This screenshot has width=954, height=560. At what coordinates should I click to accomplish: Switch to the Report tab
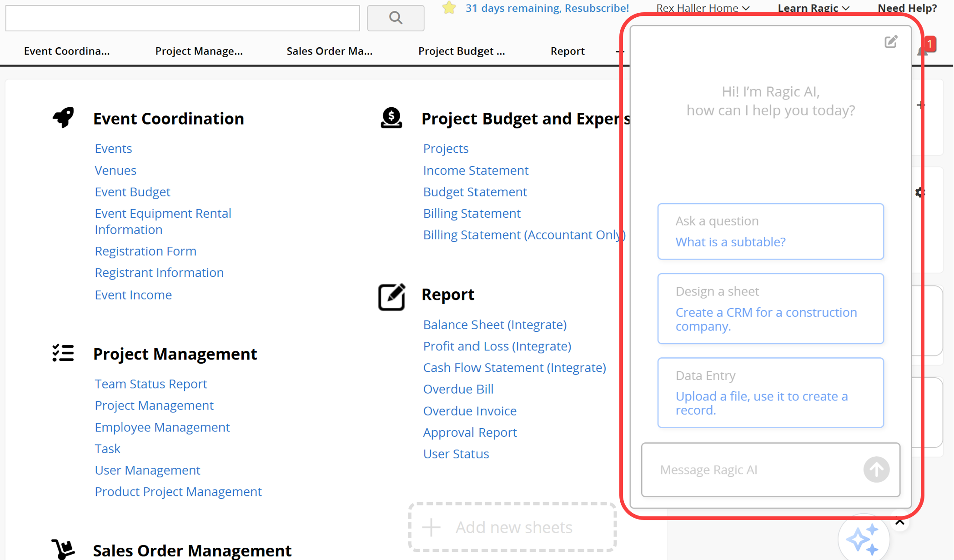pos(567,51)
